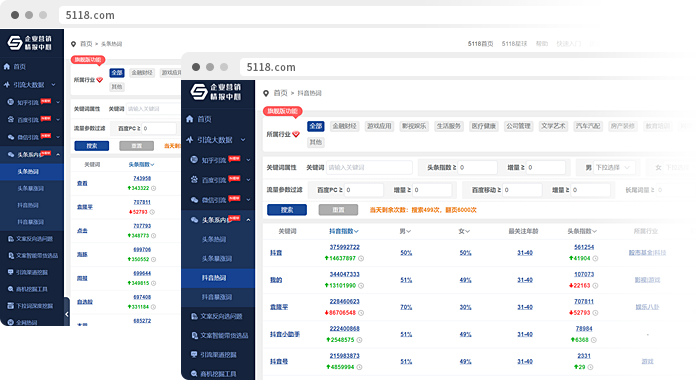The width and height of the screenshot is (696, 380).
Task: Click gray reset button in front window
Action: (x=338, y=210)
